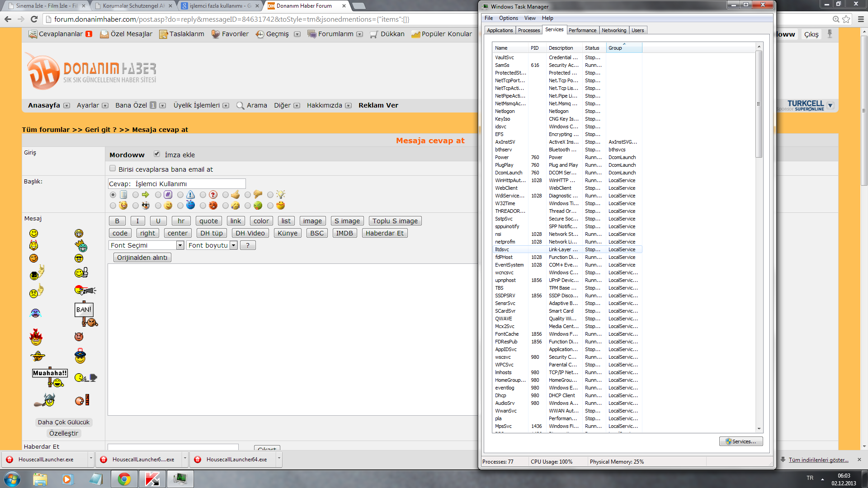Insert the red devil smiley

(79, 337)
